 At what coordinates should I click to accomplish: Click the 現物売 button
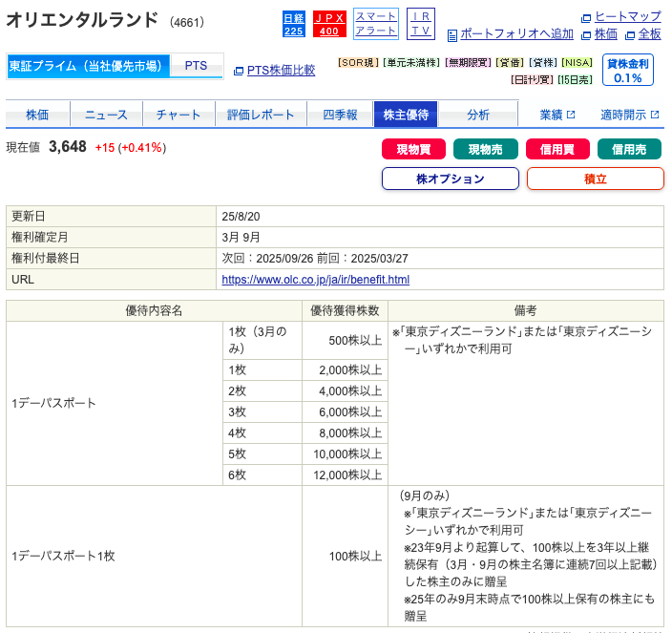point(486,149)
